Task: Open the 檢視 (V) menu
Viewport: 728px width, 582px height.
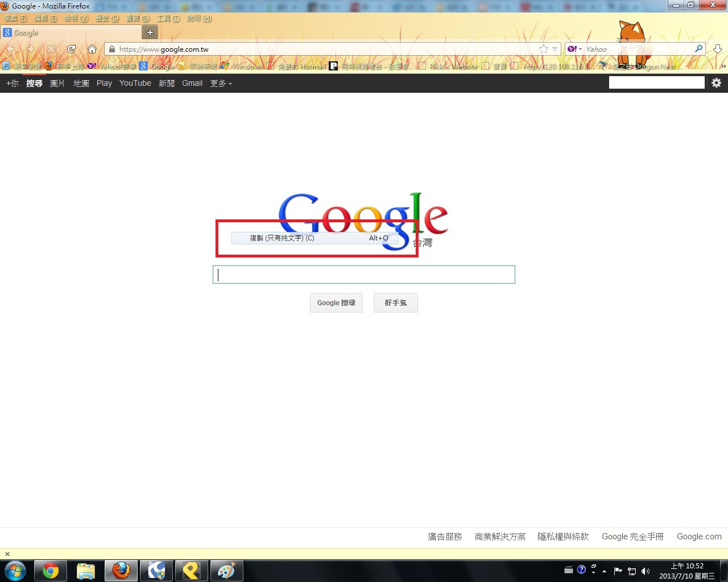Action: pyautogui.click(x=76, y=18)
